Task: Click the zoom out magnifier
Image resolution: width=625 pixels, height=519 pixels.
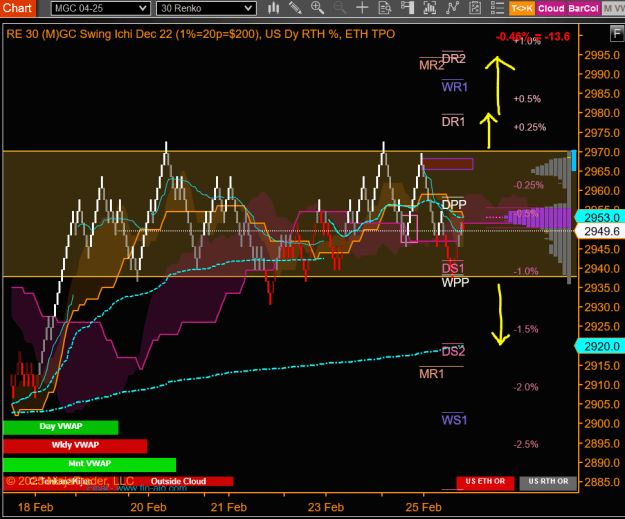Action: [x=340, y=8]
